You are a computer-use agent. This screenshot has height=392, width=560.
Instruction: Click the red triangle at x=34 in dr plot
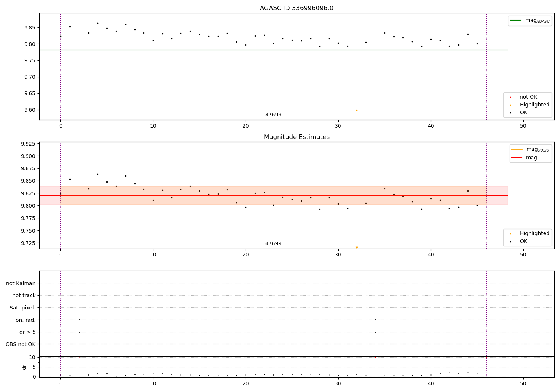[375, 358]
